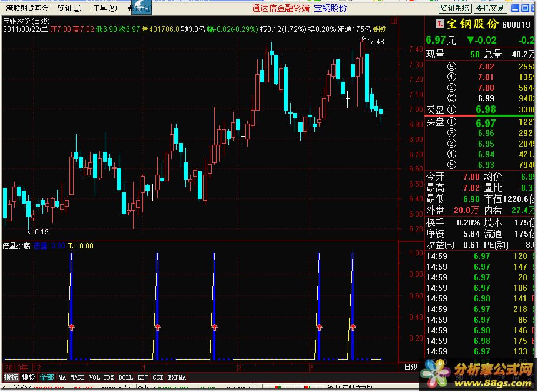The image size is (538, 392).
Task: Click the 日线 period label
Action: click(410, 367)
